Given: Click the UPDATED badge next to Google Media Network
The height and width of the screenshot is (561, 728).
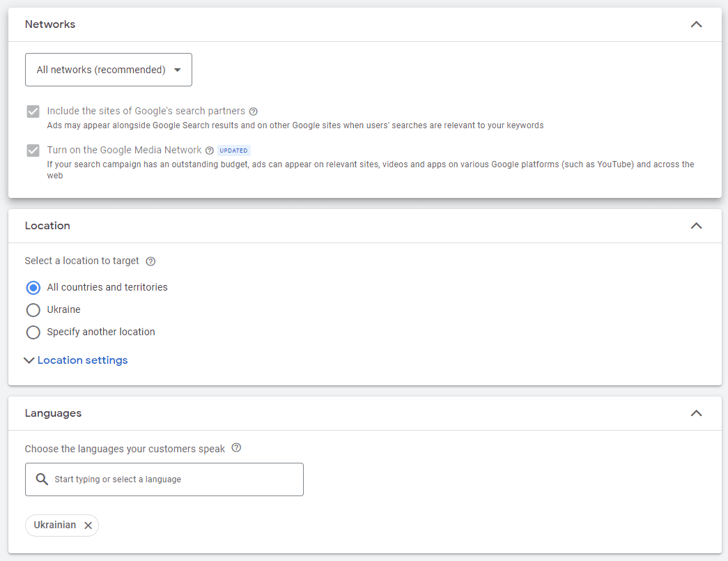Looking at the screenshot, I should pyautogui.click(x=233, y=150).
